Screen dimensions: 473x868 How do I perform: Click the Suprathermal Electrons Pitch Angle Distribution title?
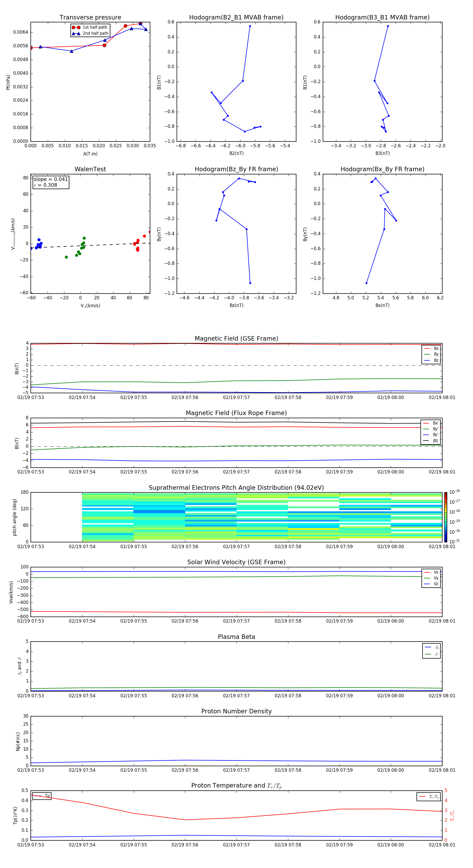pos(236,488)
